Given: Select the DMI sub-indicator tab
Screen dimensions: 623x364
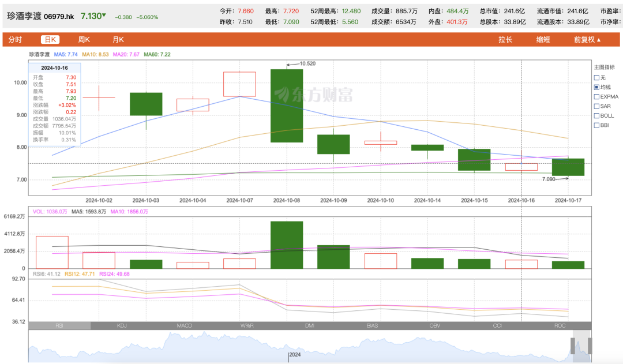Looking at the screenshot, I should pos(310,325).
